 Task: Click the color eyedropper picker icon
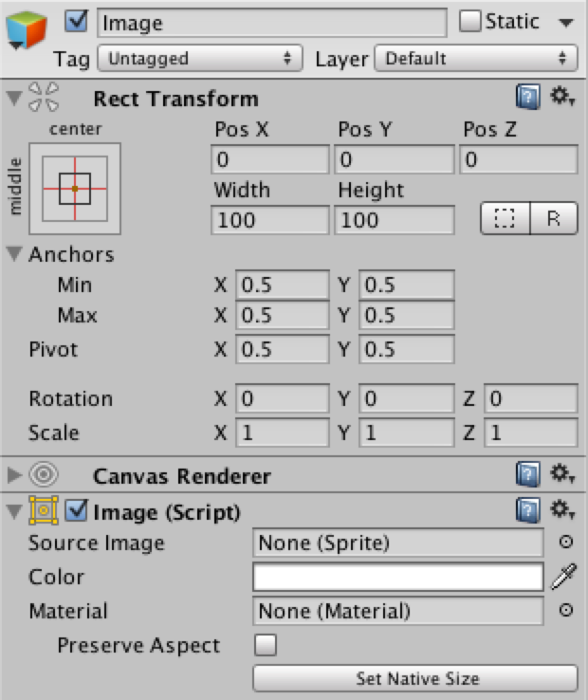[566, 577]
